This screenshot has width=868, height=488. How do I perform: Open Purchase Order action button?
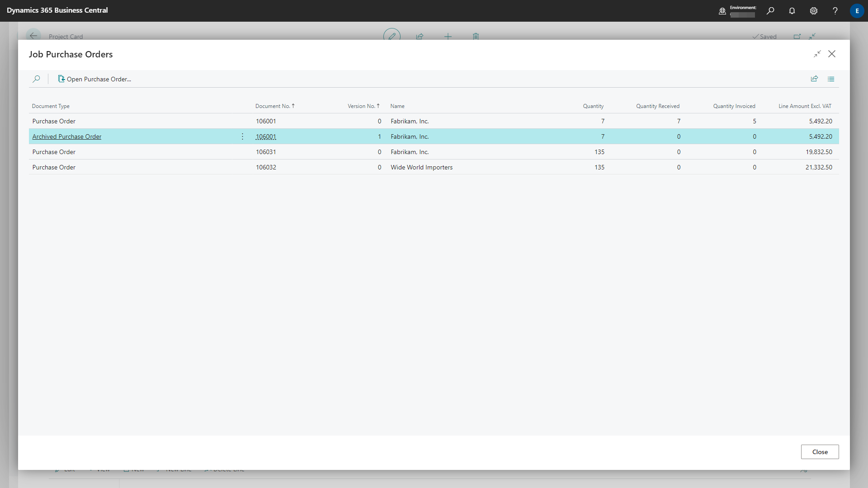[94, 79]
